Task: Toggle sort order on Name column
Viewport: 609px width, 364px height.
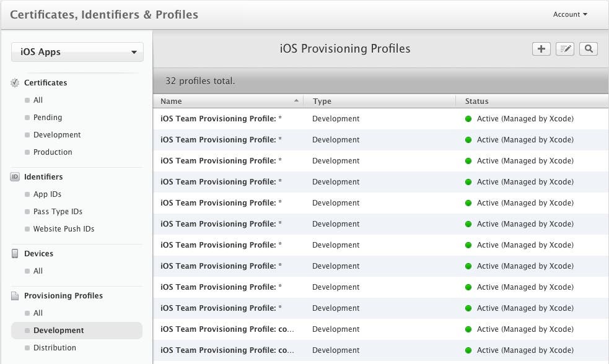Action: [227, 101]
